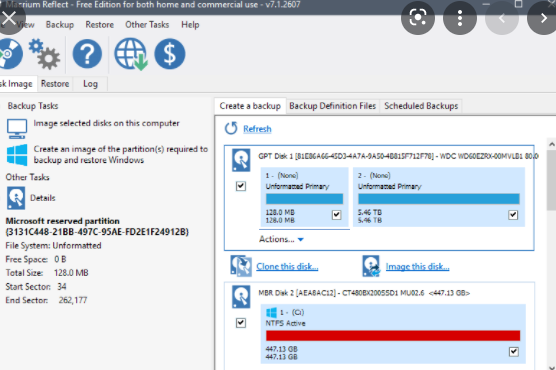556x370 pixels.
Task: Click the MBR Disk 2 drive icon
Action: click(x=241, y=297)
